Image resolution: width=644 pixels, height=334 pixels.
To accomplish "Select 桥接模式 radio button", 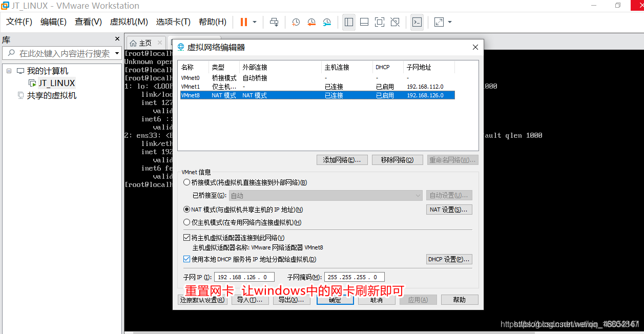I will 186,182.
